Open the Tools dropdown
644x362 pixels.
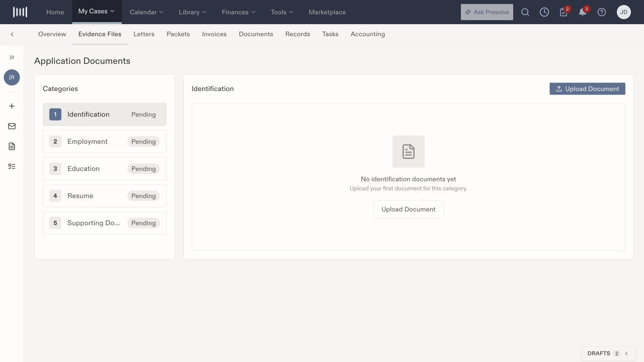282,12
